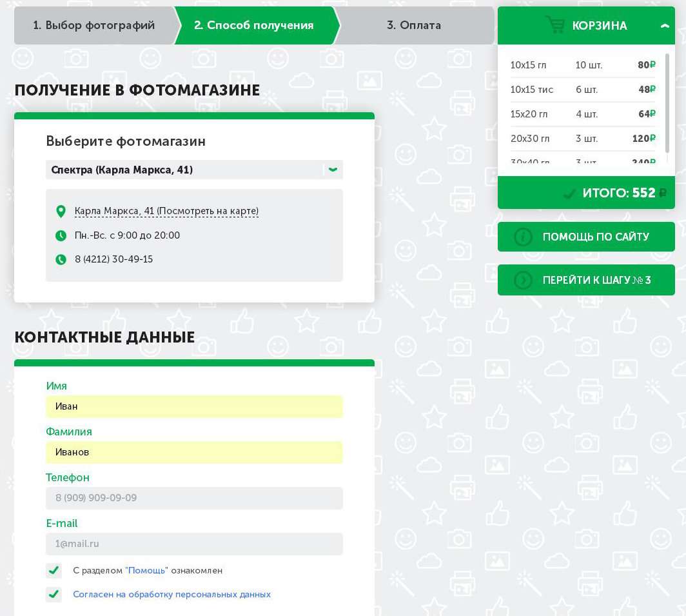Switch to step 3. Оплата
Screen dimensions: 686x616
[414, 25]
